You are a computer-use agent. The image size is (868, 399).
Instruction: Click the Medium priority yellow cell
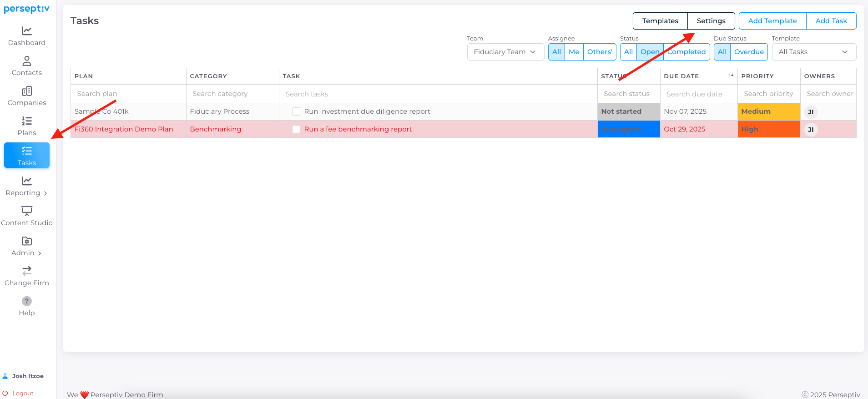point(769,111)
